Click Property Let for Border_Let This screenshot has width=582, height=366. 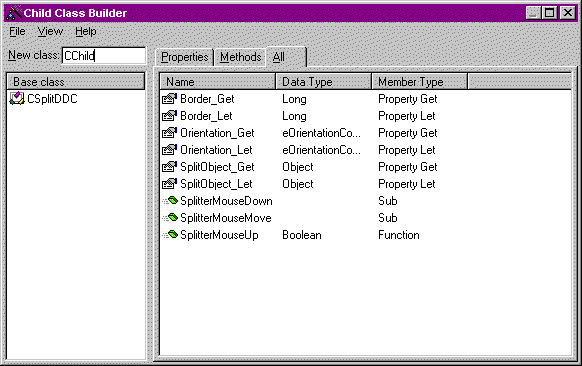tap(406, 116)
